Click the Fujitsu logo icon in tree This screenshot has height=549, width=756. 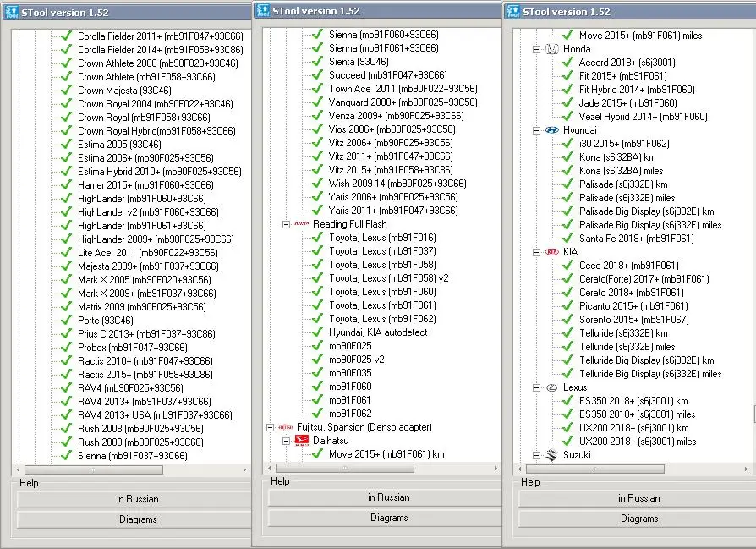[x=286, y=427]
